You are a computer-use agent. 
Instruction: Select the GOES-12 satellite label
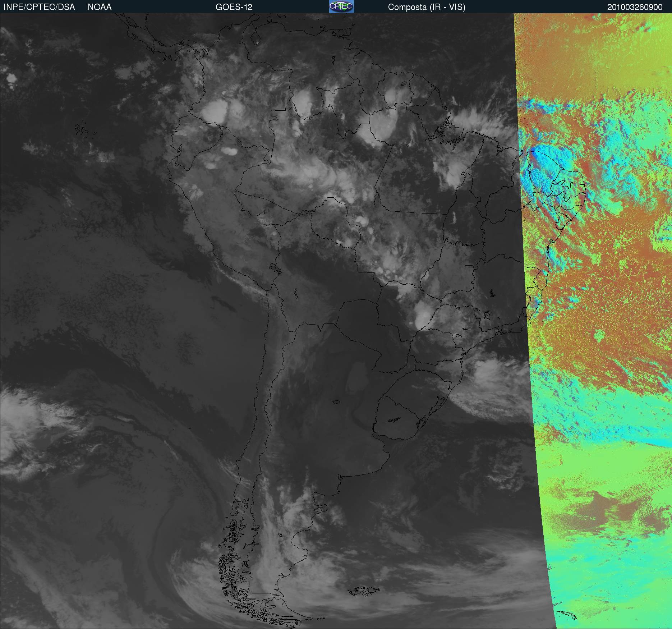(234, 7)
